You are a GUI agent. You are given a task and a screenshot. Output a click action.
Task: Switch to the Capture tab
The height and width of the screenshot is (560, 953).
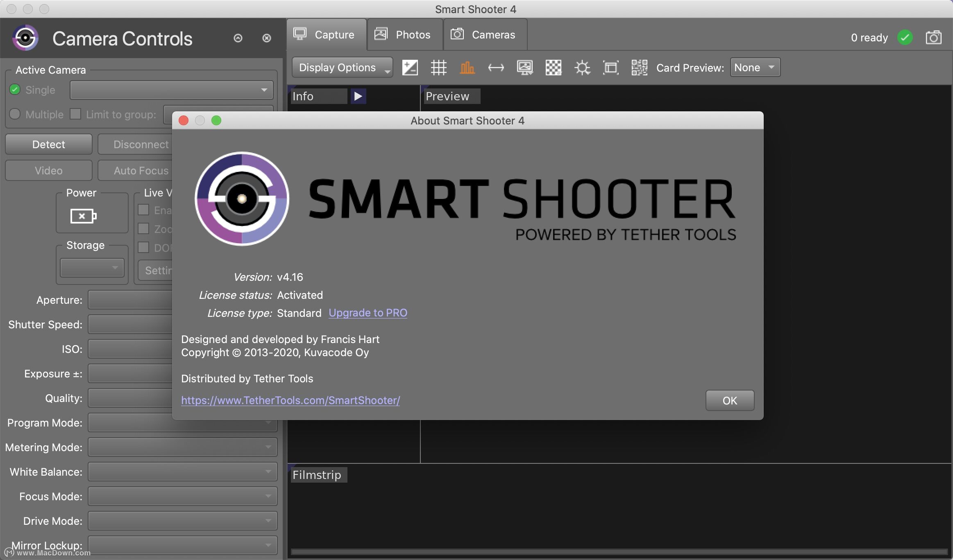point(326,35)
